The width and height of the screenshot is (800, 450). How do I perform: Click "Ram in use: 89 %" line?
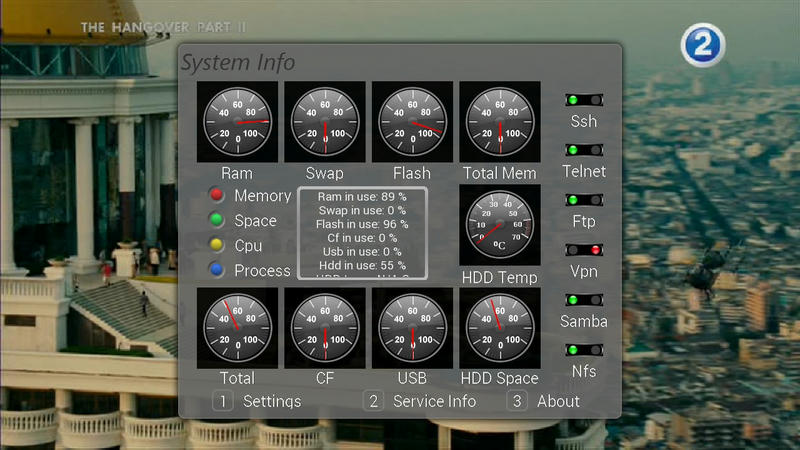pos(362,196)
